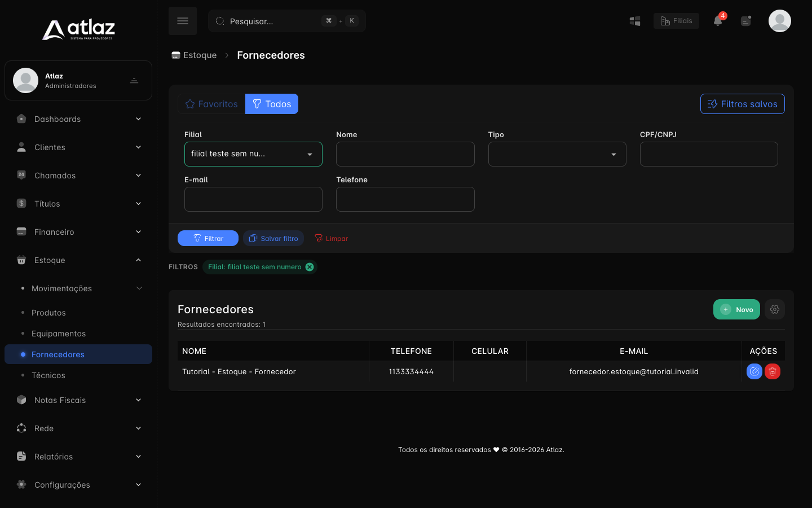
Task: Click the Rede network icon
Action: [x=21, y=428]
